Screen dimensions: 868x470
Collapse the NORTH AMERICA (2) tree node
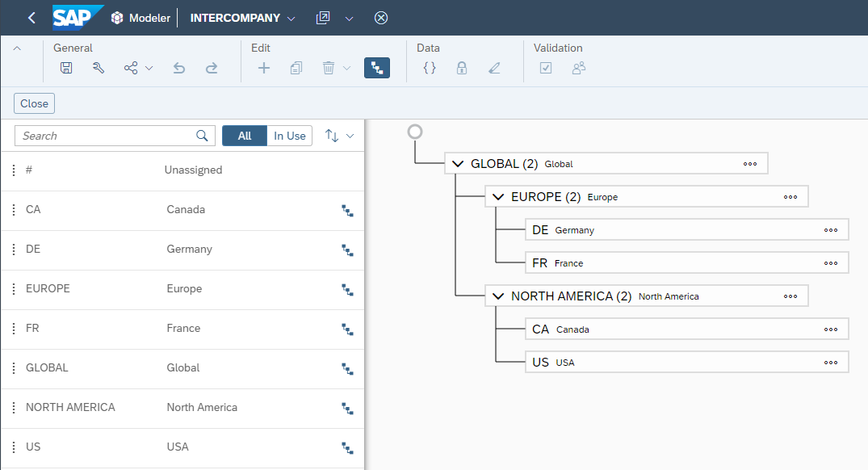(x=498, y=296)
